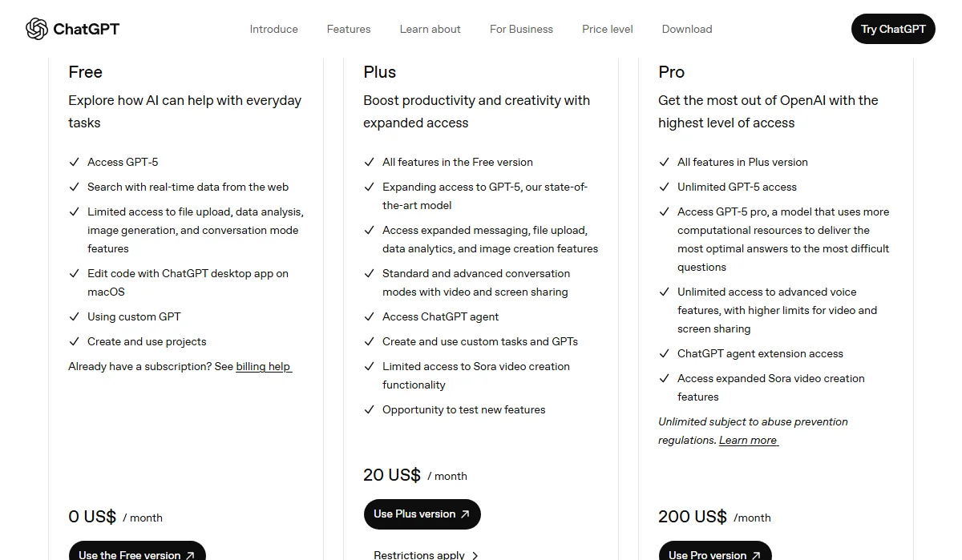Open the Price level section
Viewport: 962px width, 560px height.
607,29
